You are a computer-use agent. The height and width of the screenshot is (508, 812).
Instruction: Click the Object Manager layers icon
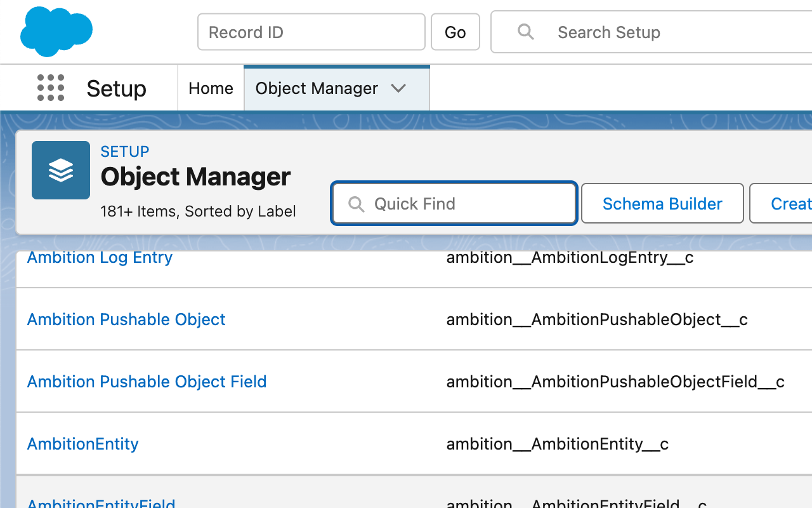[61, 170]
